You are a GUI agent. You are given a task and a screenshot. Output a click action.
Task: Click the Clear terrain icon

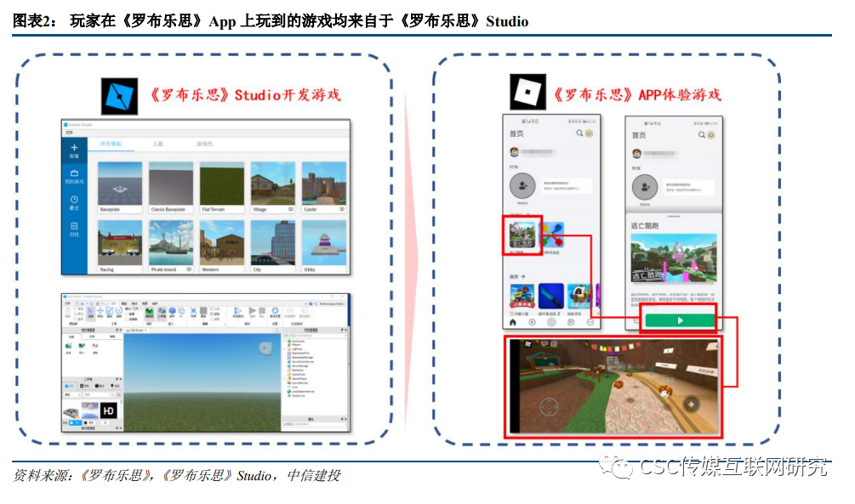tap(95, 347)
